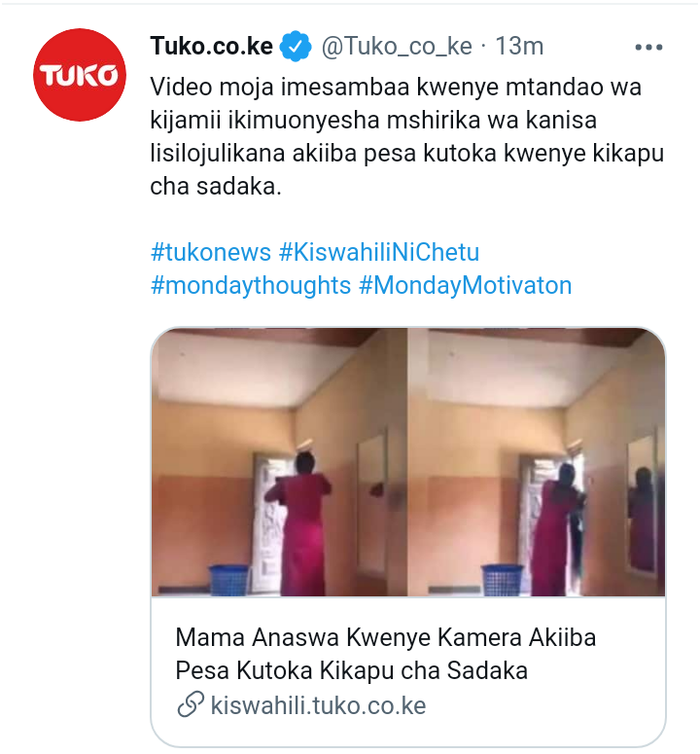Image resolution: width=700 pixels, height=754 pixels.
Task: Open the #KiswahiliNiChetu hashtag
Action: click(x=379, y=252)
